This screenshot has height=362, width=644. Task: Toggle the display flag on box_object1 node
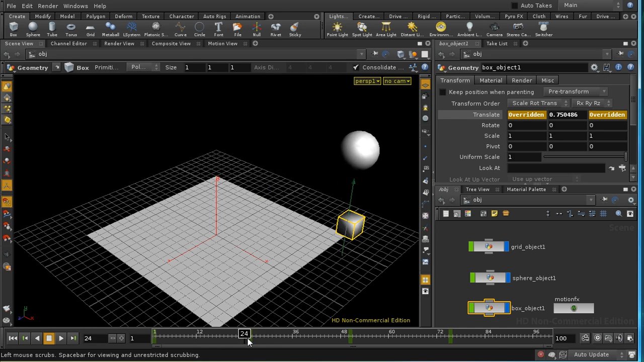[506, 308]
